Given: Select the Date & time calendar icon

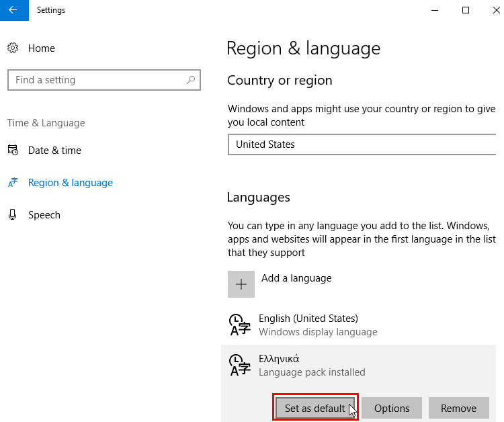Looking at the screenshot, I should pos(13,150).
